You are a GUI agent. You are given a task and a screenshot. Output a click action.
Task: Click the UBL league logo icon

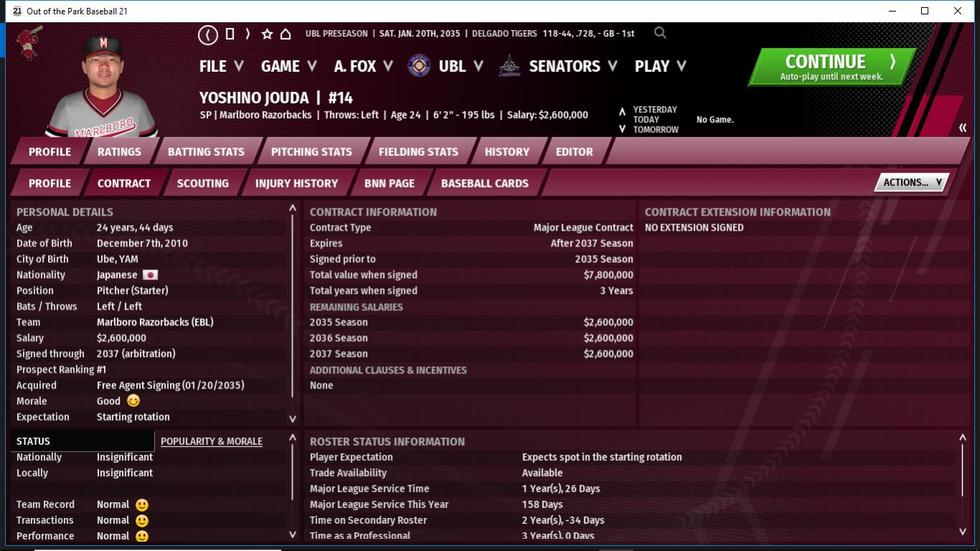419,66
